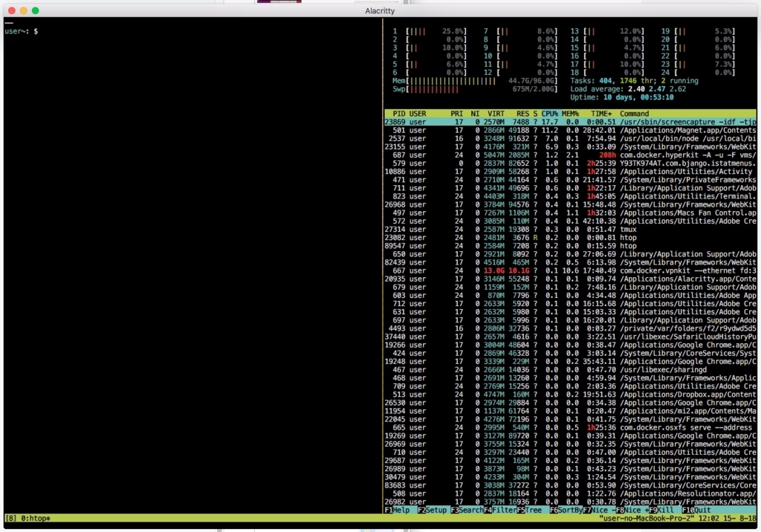The width and height of the screenshot is (761, 532).
Task: Select the com.docker.osxfs process row
Action: click(570, 427)
